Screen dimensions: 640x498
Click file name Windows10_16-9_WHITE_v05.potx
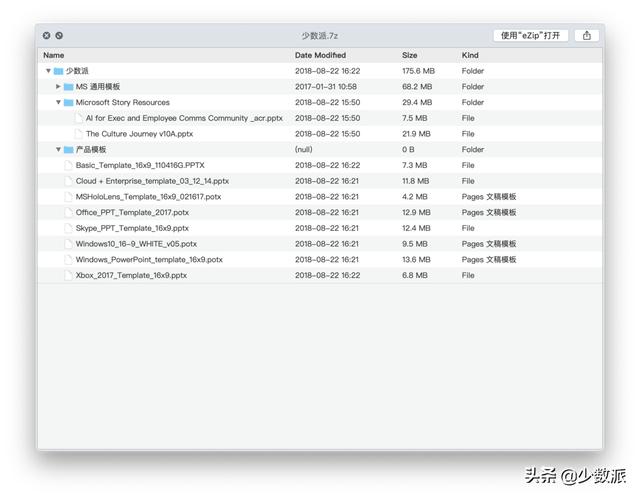pyautogui.click(x=136, y=244)
